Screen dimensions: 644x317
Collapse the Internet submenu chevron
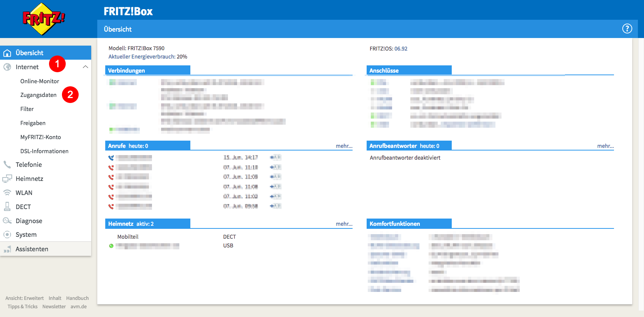85,67
